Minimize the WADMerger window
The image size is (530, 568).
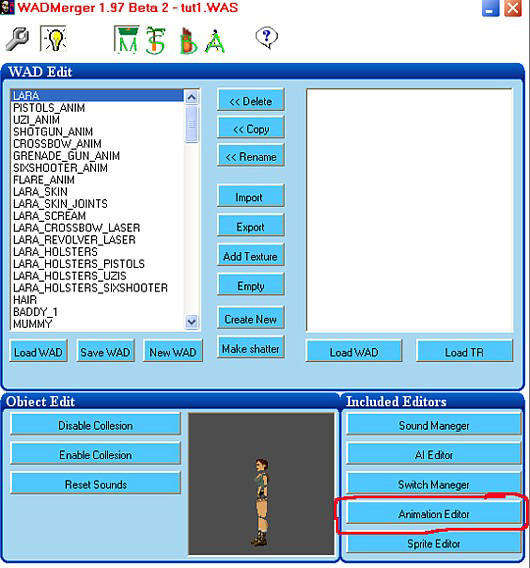pos(490,8)
